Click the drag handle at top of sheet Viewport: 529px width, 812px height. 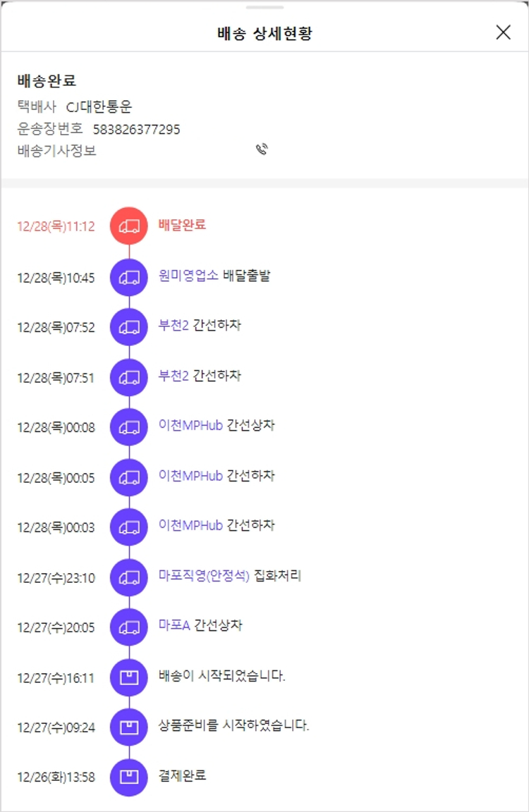[x=264, y=7]
